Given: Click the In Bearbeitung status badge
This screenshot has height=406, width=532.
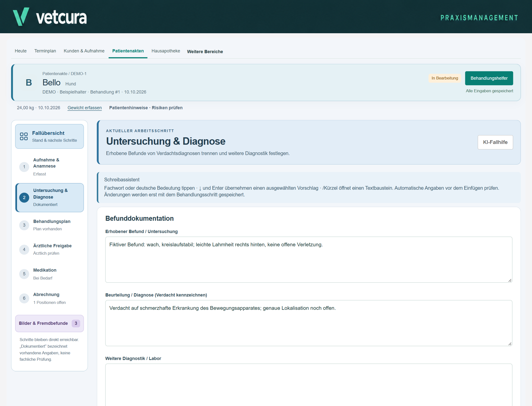Looking at the screenshot, I should coord(445,78).
